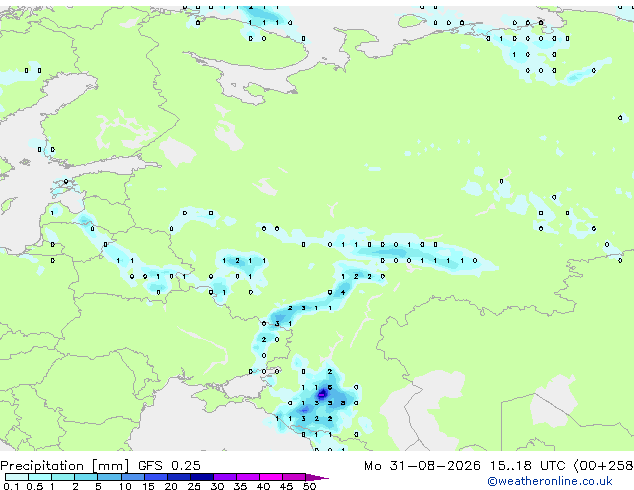
Task: Select the 35–40 mm legend color box
Action: tap(248, 477)
